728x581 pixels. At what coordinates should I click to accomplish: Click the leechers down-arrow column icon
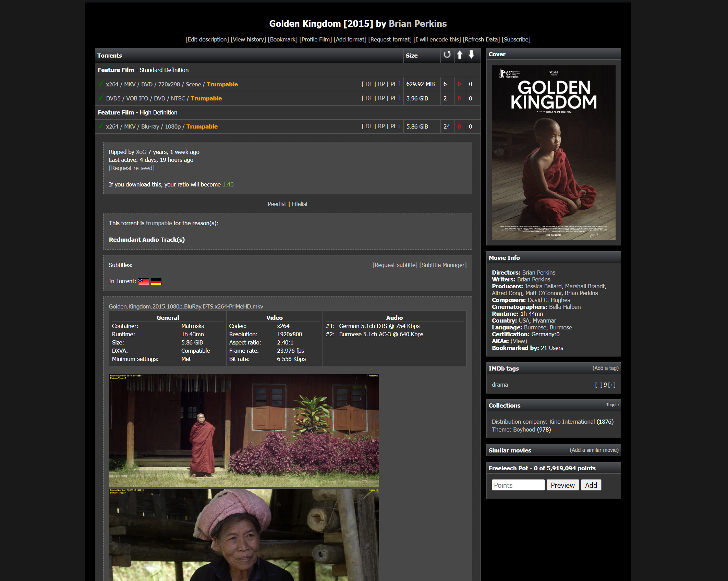point(471,55)
